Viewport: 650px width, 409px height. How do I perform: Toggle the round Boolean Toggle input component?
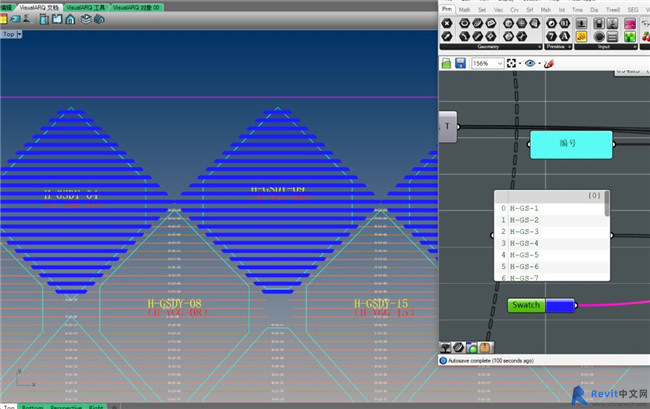[x=599, y=36]
